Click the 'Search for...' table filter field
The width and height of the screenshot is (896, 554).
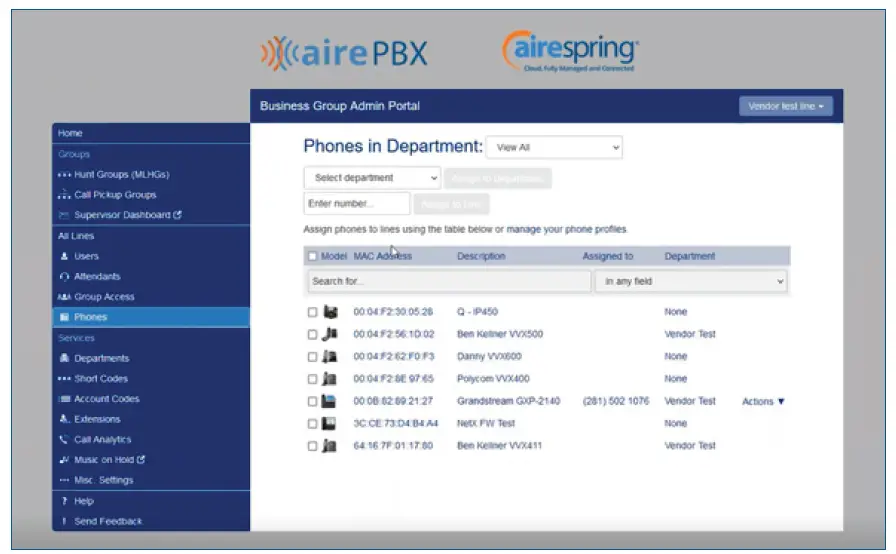[x=449, y=282]
